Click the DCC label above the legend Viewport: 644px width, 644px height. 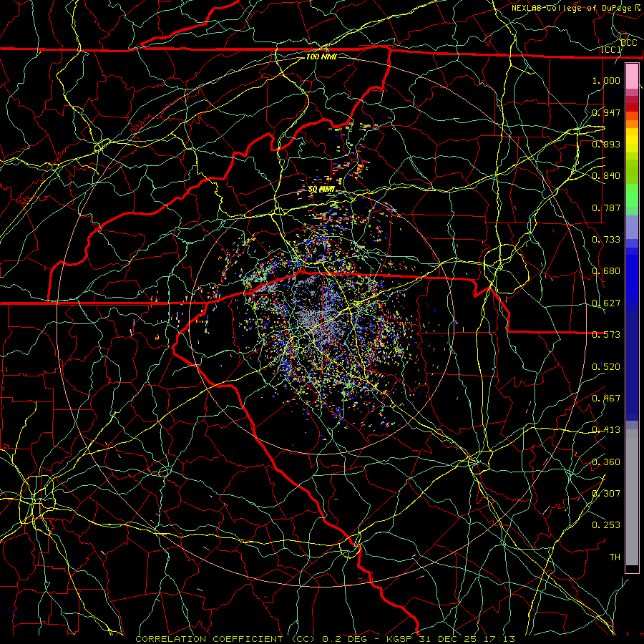tap(628, 43)
